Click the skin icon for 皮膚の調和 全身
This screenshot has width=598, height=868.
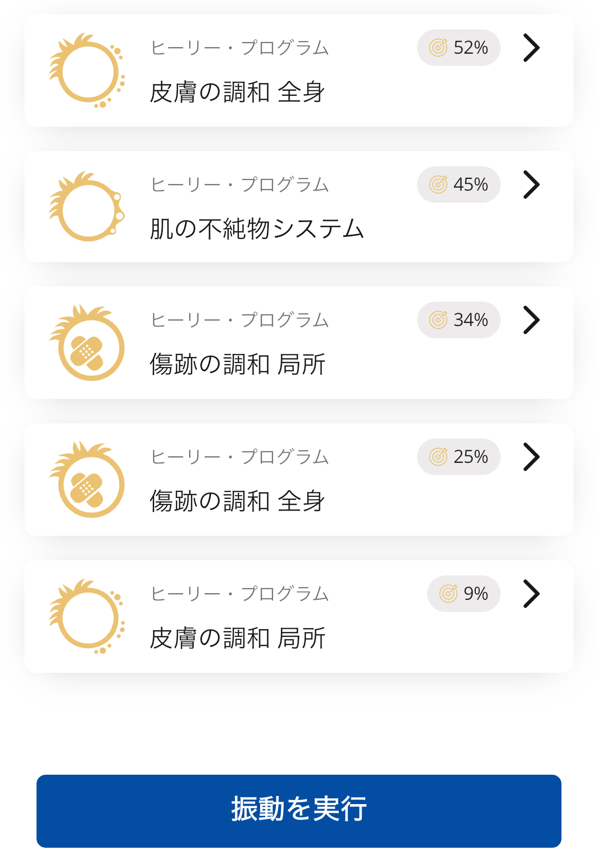[87, 70]
